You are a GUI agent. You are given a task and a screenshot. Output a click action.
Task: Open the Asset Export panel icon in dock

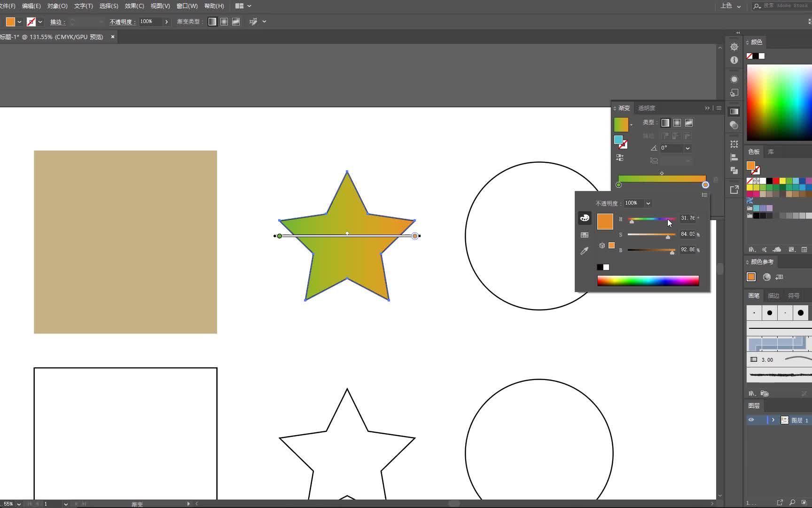pyautogui.click(x=734, y=189)
